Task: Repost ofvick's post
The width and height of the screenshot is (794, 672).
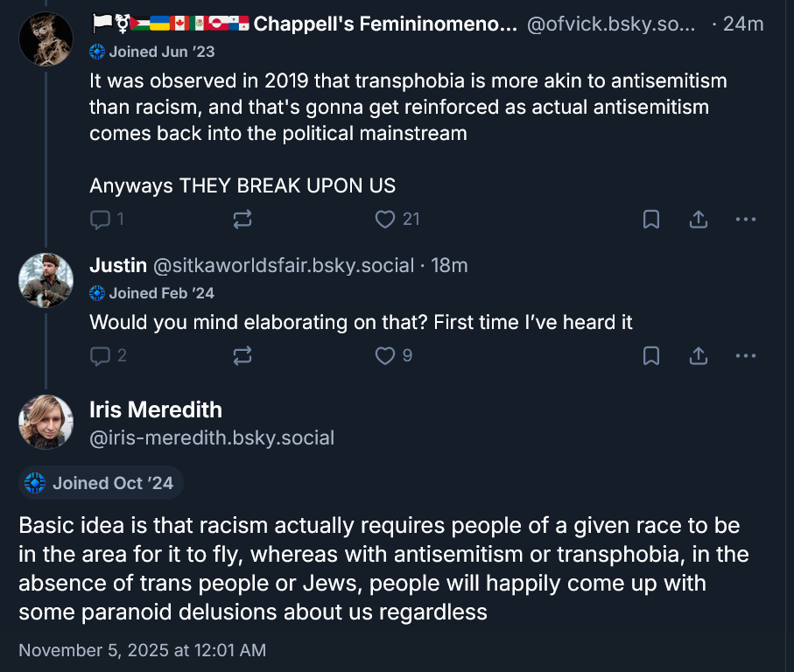Action: (x=242, y=219)
